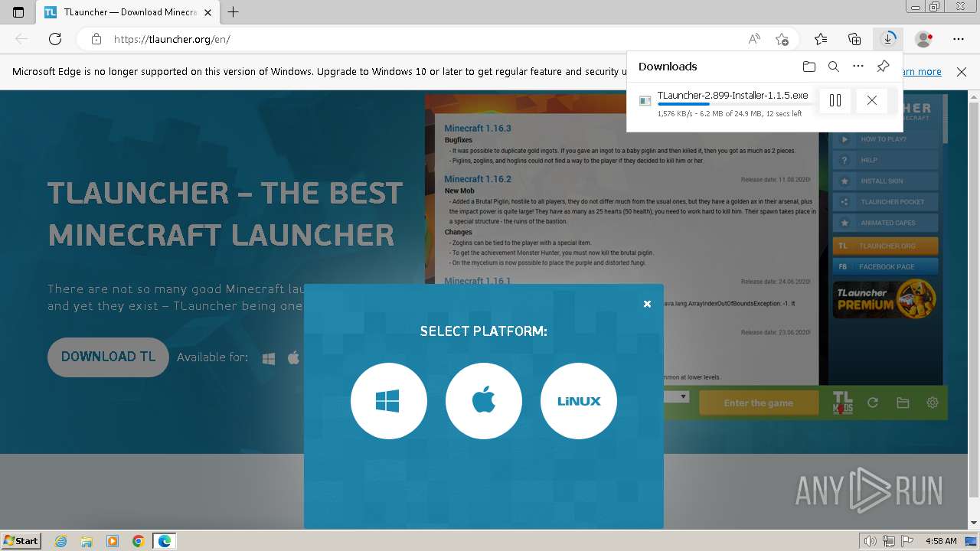Select the TLauncher — Download Minecraft tab

pos(128,12)
